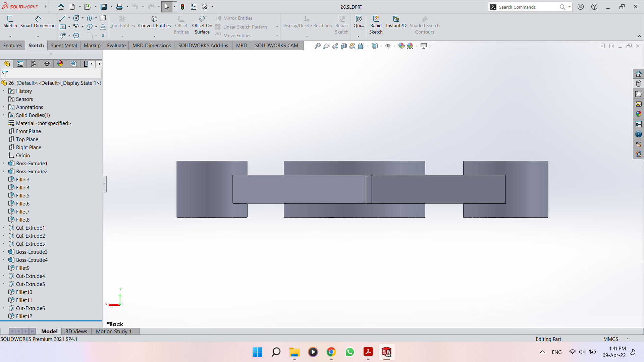Expand the Annotations tree node

[x=3, y=107]
